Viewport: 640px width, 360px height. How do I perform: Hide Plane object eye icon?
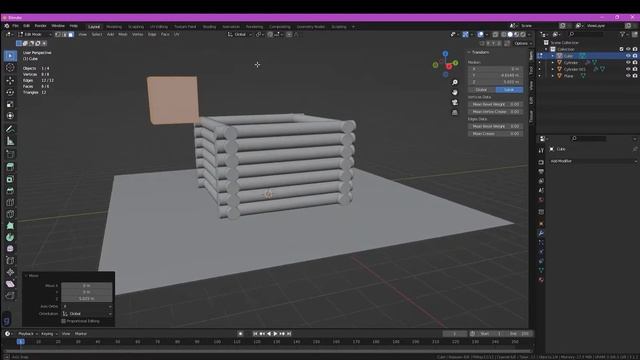(x=628, y=76)
